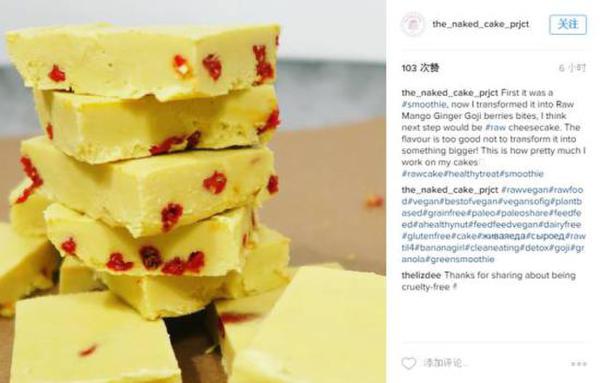
Task: Click the 103 次赞 likes count
Action: (420, 68)
